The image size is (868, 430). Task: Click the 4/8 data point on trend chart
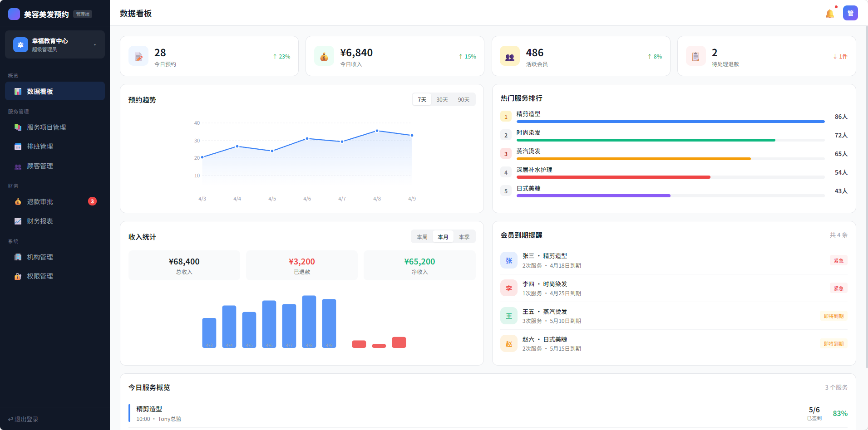pos(377,131)
